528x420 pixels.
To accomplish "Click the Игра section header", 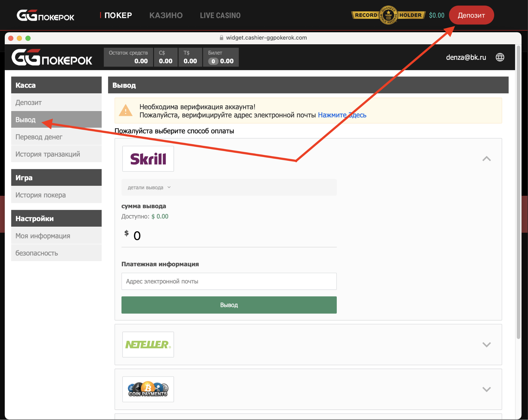I will [x=56, y=177].
